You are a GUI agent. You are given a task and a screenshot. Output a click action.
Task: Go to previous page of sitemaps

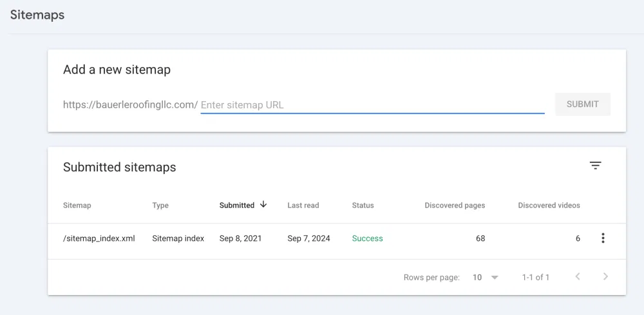pyautogui.click(x=578, y=276)
